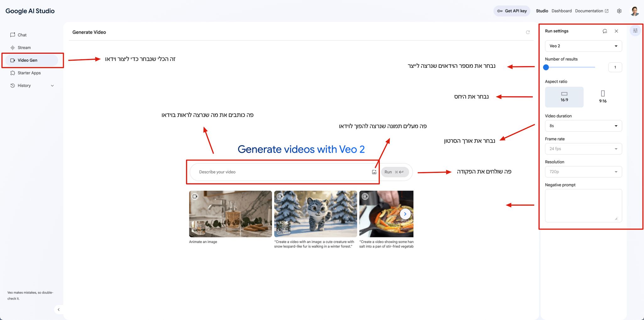This screenshot has width=644, height=320.
Task: Click the History clock icon
Action: (x=13, y=85)
